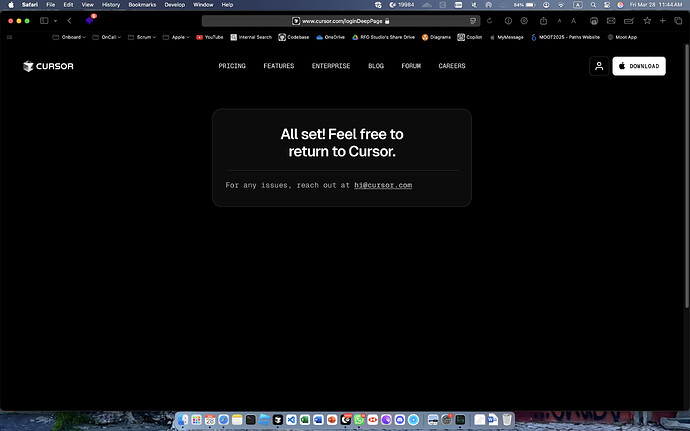
Task: Add bookmark with the star icon
Action: pos(647,21)
